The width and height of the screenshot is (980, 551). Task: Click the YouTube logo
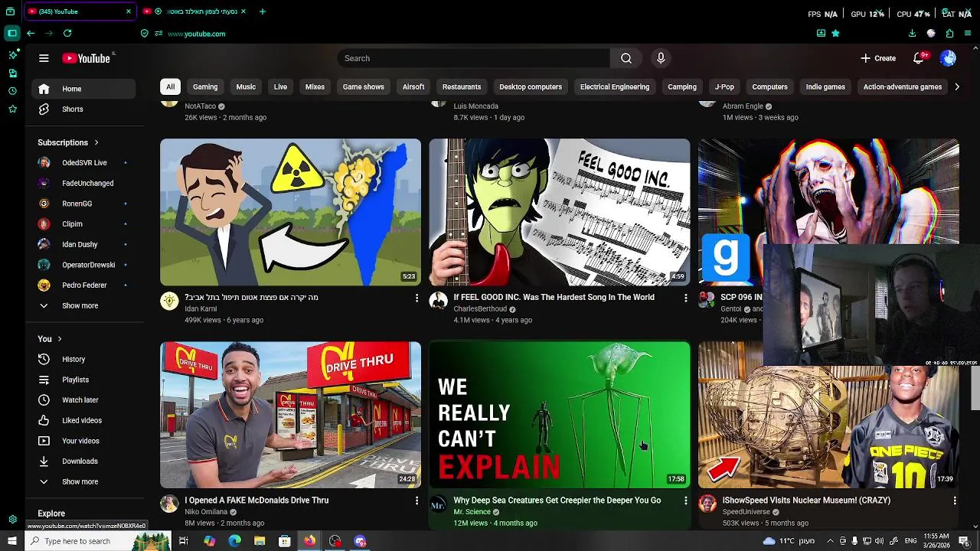[x=87, y=58]
